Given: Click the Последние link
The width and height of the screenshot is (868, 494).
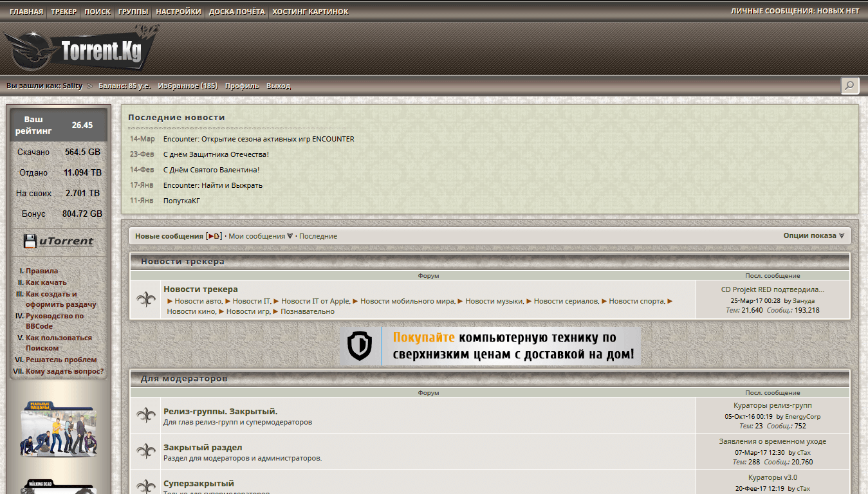Looking at the screenshot, I should [x=318, y=236].
